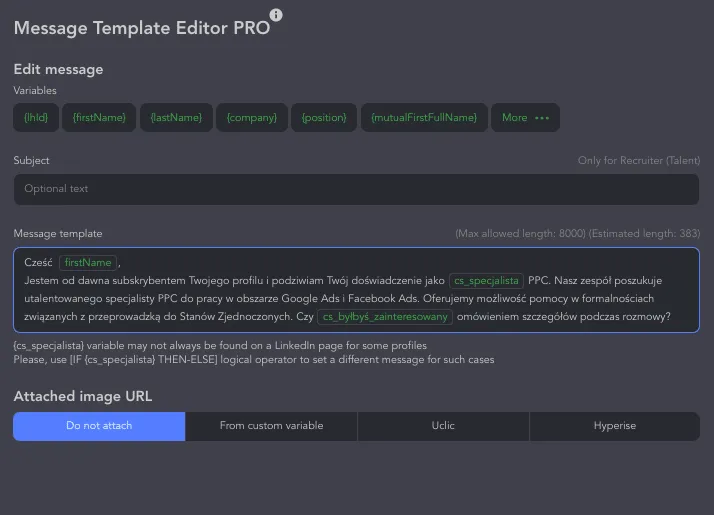
Task: Insert the {mutualFirstFullName} variable
Action: [x=424, y=117]
